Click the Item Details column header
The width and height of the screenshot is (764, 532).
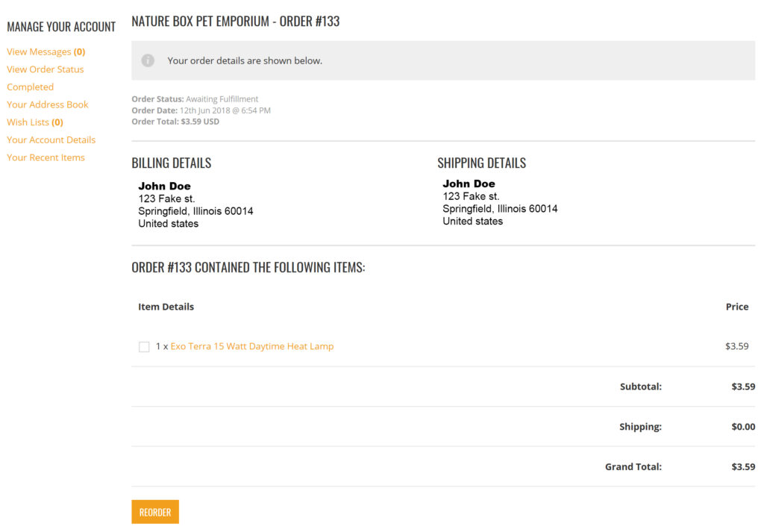[x=166, y=307]
